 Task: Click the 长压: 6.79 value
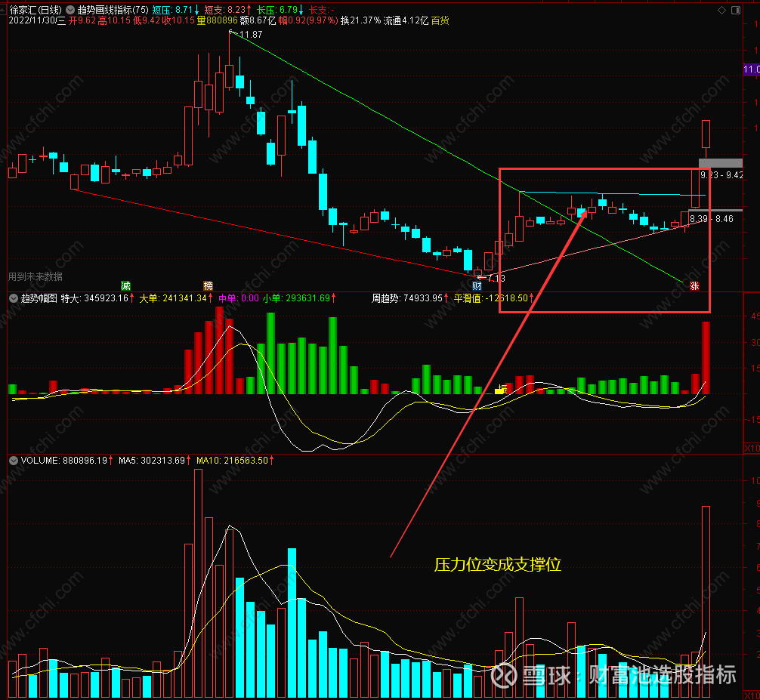pyautogui.click(x=280, y=10)
